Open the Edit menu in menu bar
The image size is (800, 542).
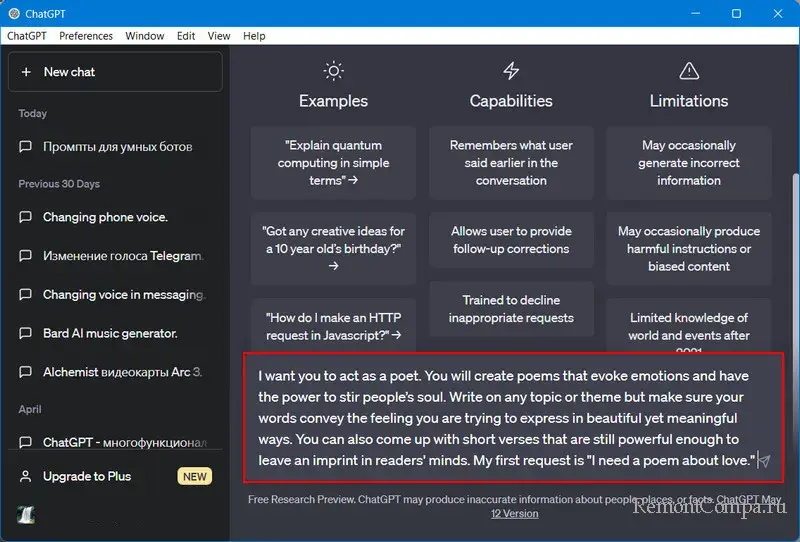click(186, 36)
